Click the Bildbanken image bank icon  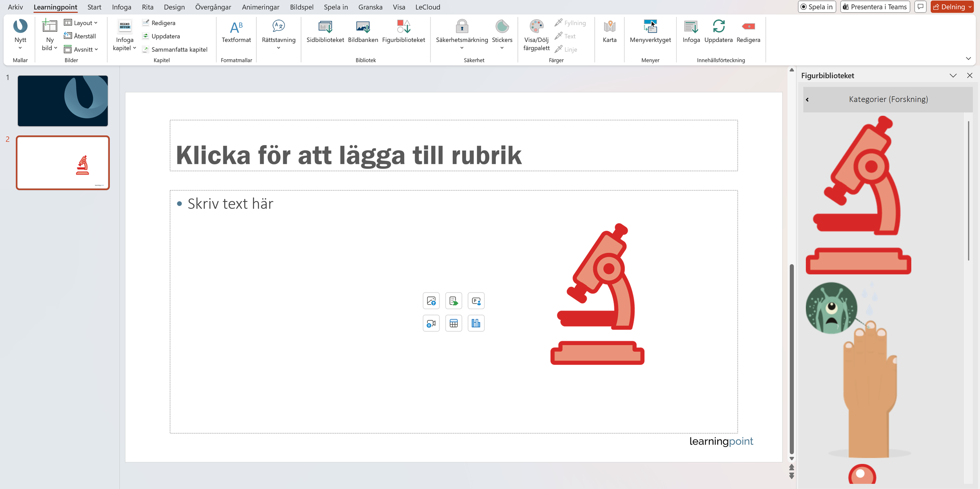click(363, 31)
